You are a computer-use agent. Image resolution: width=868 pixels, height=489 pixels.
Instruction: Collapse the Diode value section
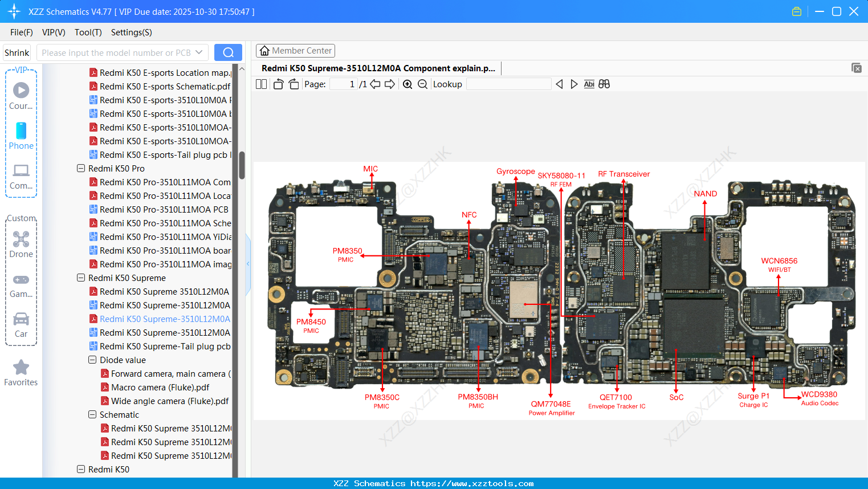coord(92,360)
